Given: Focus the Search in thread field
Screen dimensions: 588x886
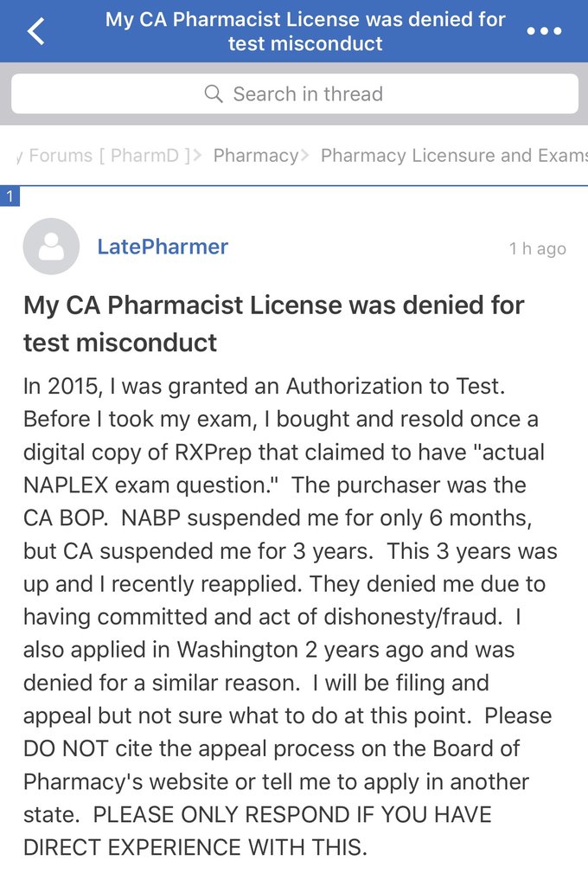Looking at the screenshot, I should click(x=307, y=93).
